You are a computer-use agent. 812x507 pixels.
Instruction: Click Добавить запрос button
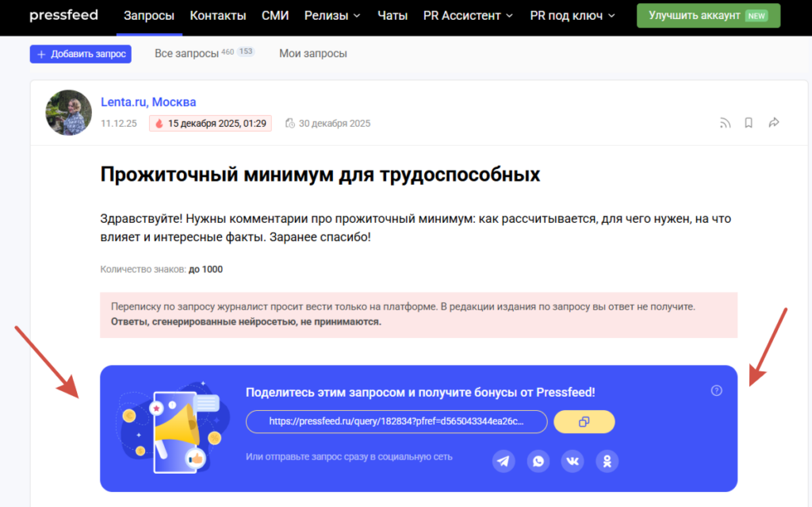click(81, 54)
